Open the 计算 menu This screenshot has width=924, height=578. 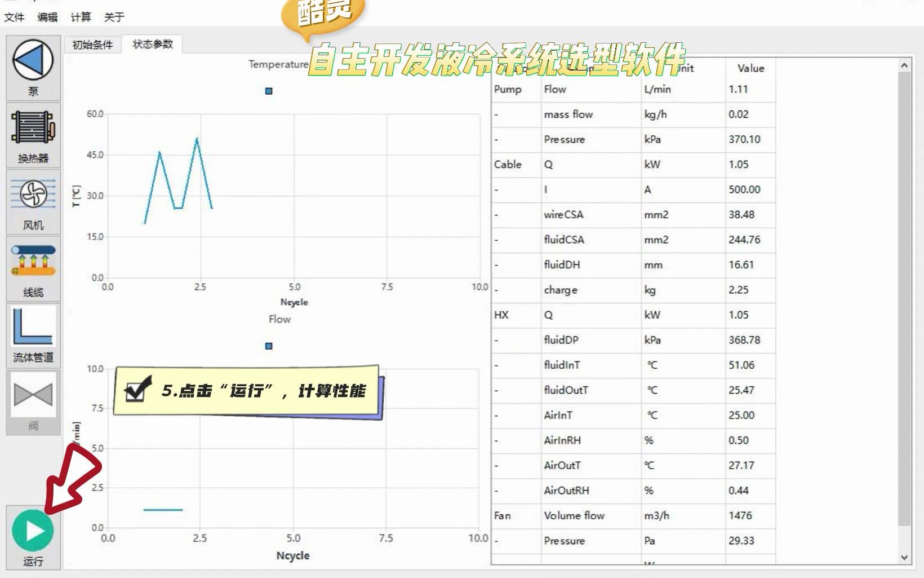pyautogui.click(x=82, y=17)
